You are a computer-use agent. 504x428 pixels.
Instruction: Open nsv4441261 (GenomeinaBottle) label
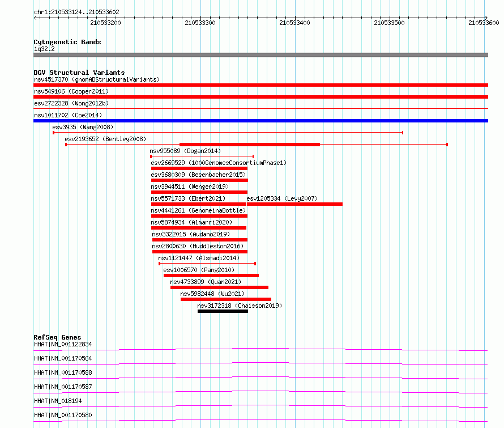(x=198, y=210)
